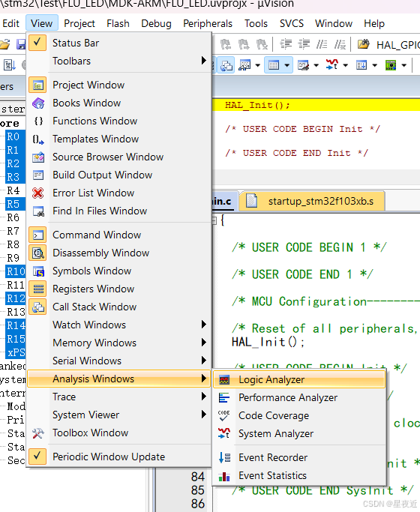Viewport: 420px width, 512px height.
Task: Select register R5 in Registers panel
Action: pos(13,205)
